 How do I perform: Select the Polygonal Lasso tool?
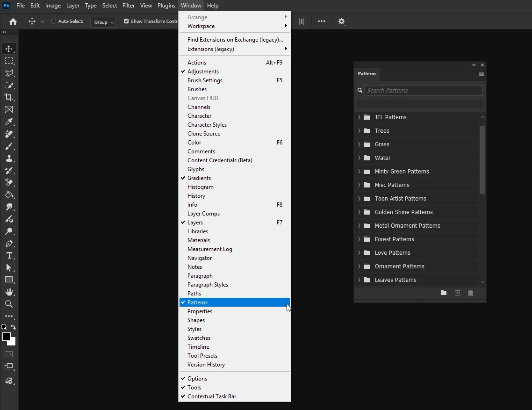[9, 73]
